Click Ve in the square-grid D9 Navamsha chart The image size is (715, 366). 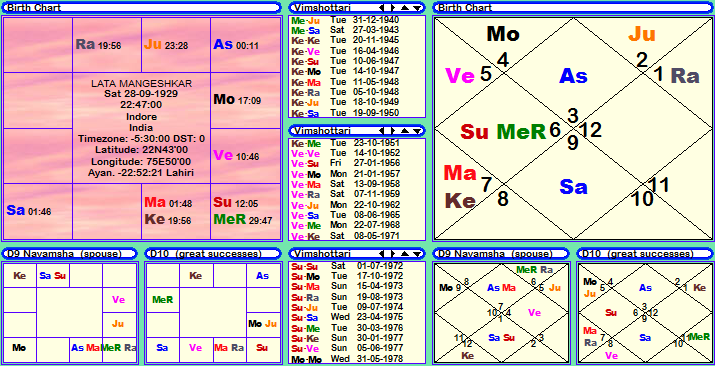pos(118,300)
